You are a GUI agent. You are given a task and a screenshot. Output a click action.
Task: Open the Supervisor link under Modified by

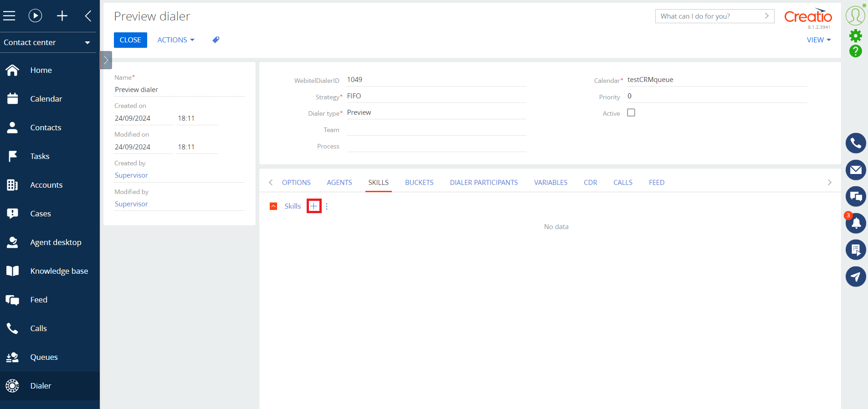pyautogui.click(x=131, y=204)
